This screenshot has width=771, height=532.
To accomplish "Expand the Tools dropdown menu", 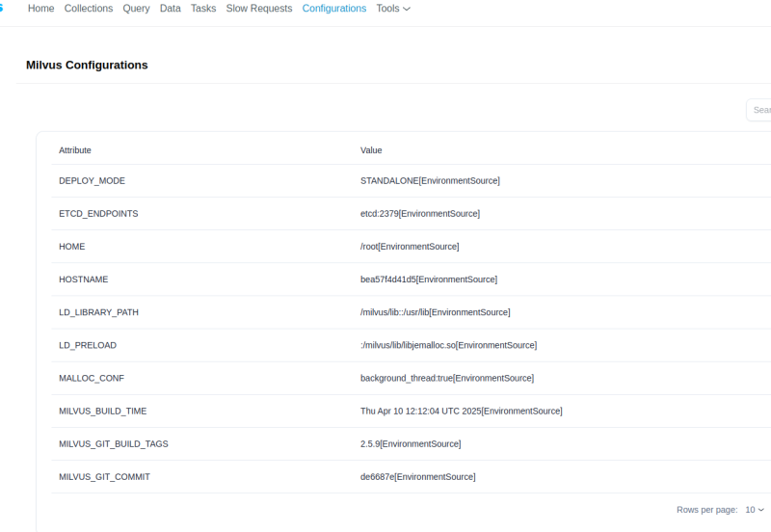I will (393, 9).
